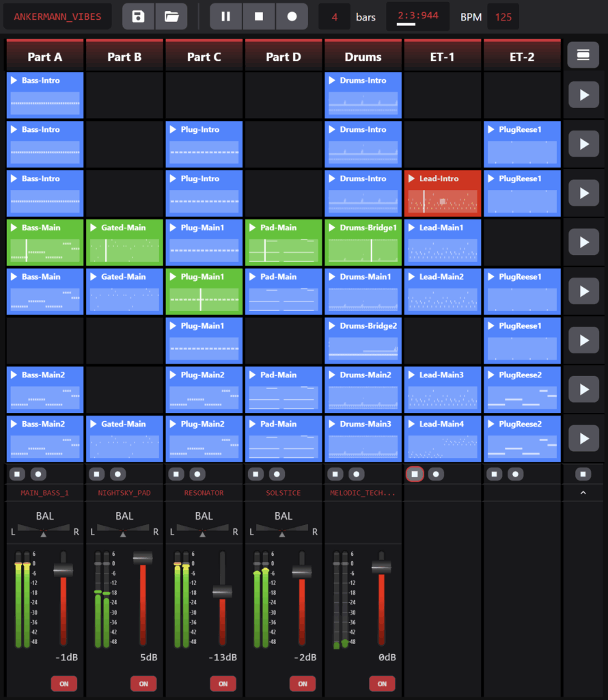The width and height of the screenshot is (608, 700).
Task: Stop playback using the transport stop button
Action: pos(259,16)
